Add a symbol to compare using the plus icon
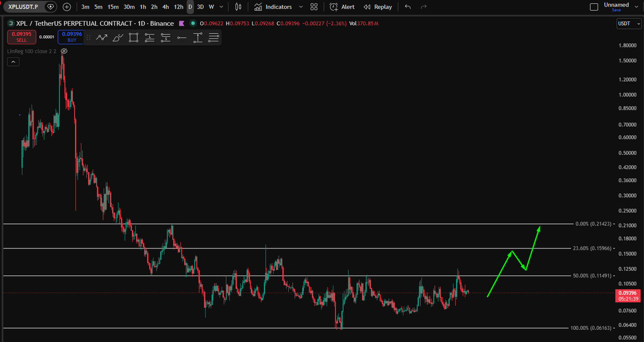This screenshot has width=644, height=342. pos(67,7)
